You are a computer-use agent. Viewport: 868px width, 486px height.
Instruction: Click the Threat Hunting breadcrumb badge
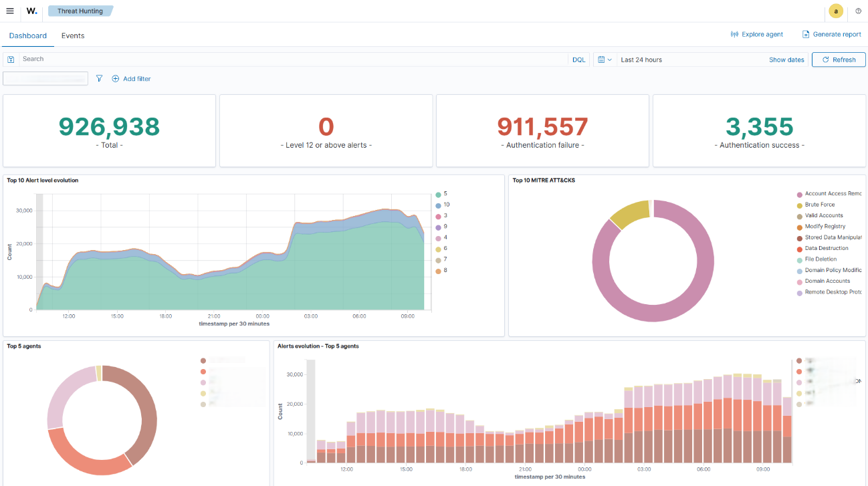[x=80, y=11]
